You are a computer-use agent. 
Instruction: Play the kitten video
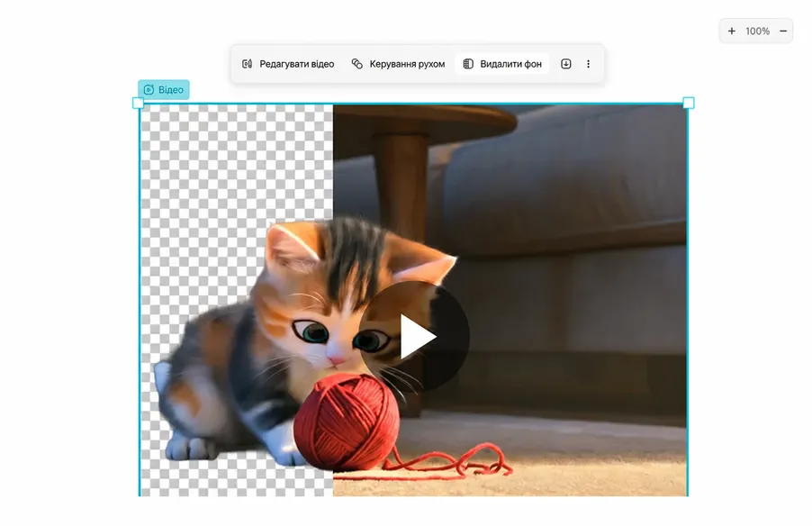[414, 337]
